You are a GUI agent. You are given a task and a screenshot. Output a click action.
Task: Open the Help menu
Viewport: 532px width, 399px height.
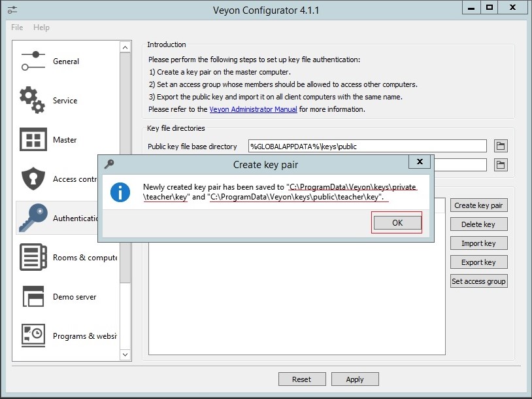(41, 27)
